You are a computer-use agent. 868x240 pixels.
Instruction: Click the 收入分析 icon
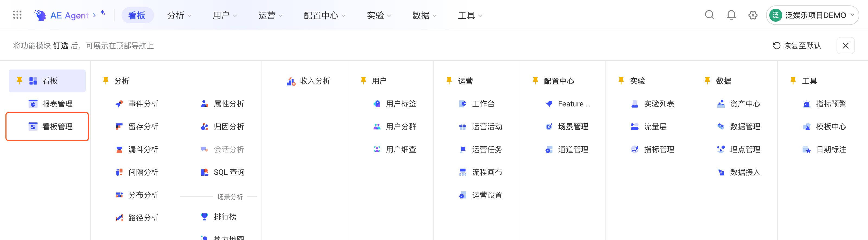point(291,81)
